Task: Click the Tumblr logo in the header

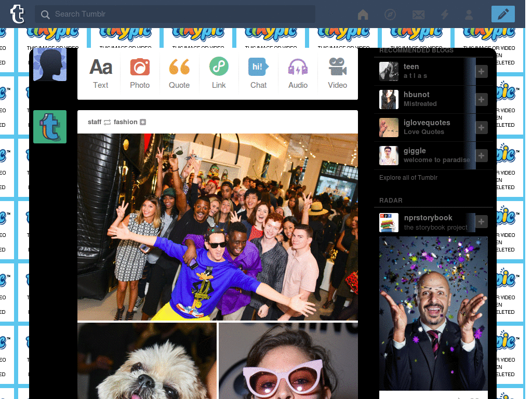Action: (17, 14)
